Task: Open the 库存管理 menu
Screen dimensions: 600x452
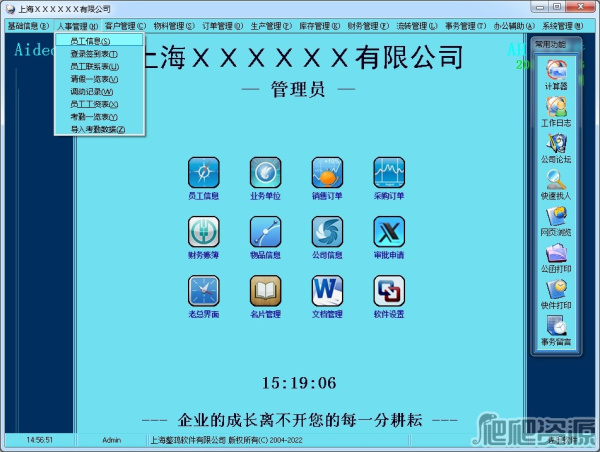Action: (x=320, y=26)
